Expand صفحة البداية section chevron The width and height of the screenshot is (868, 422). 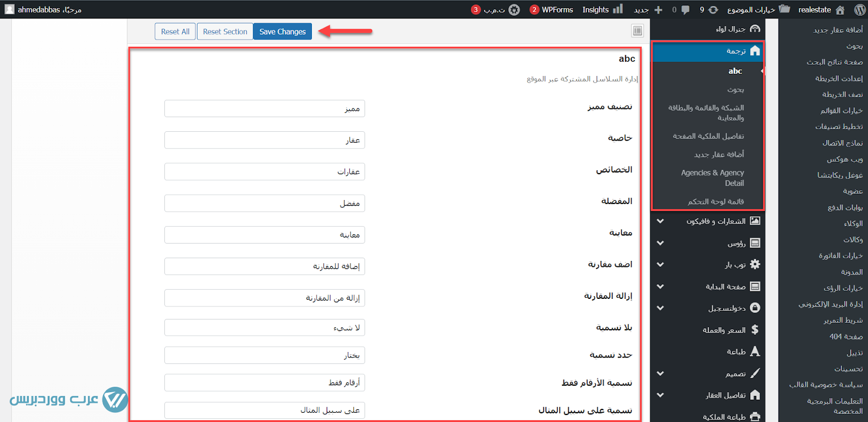tap(660, 286)
